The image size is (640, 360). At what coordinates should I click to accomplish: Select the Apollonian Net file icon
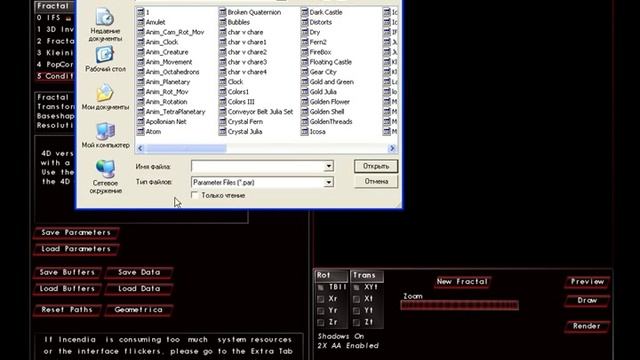[x=141, y=121]
